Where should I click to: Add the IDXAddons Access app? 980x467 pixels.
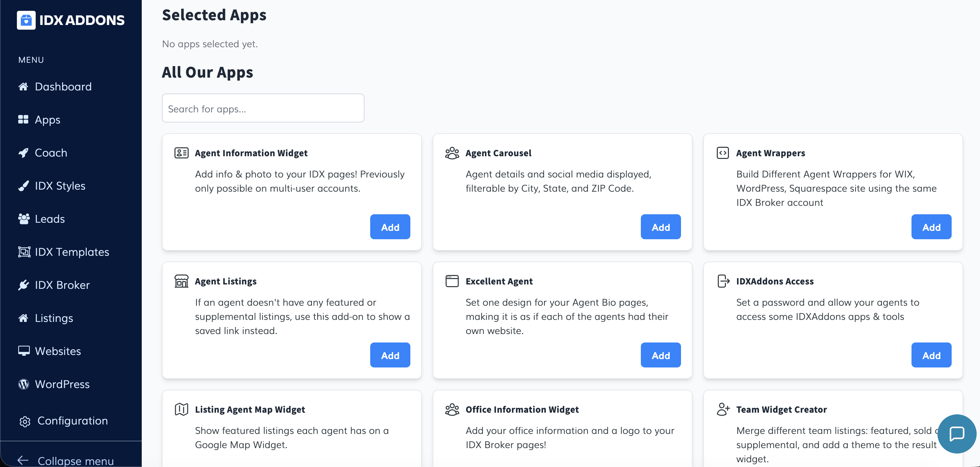click(931, 355)
